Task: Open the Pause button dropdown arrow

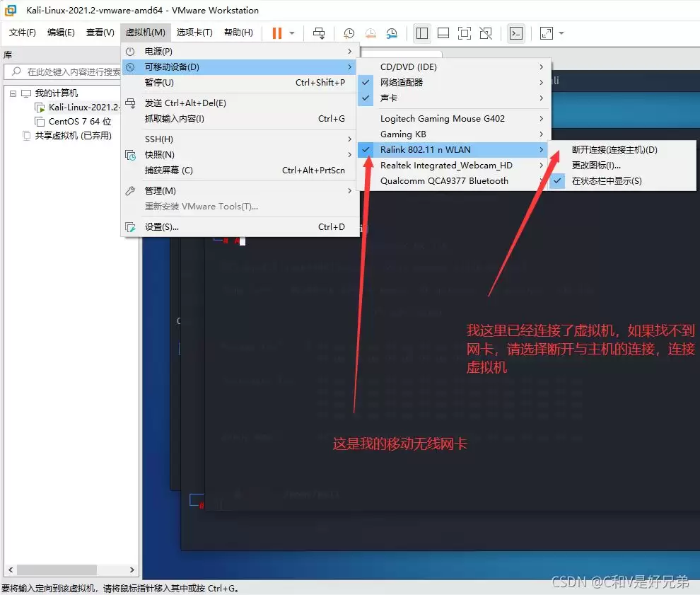Action: (292, 33)
